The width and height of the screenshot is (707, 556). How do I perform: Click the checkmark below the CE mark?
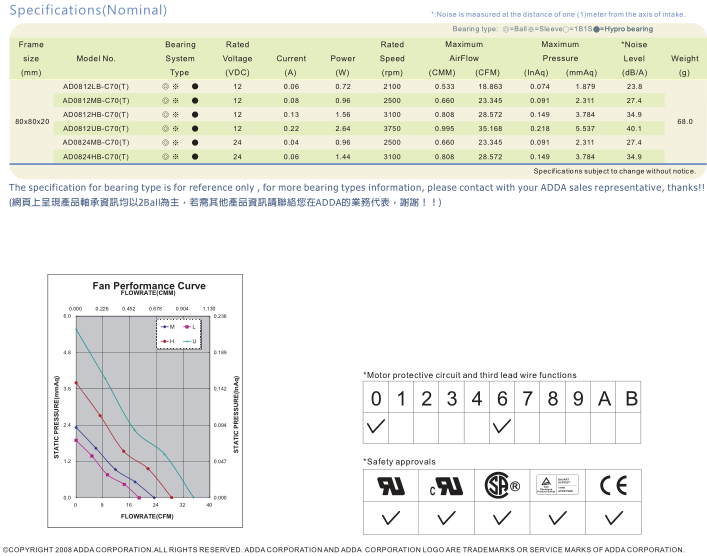coord(613,518)
